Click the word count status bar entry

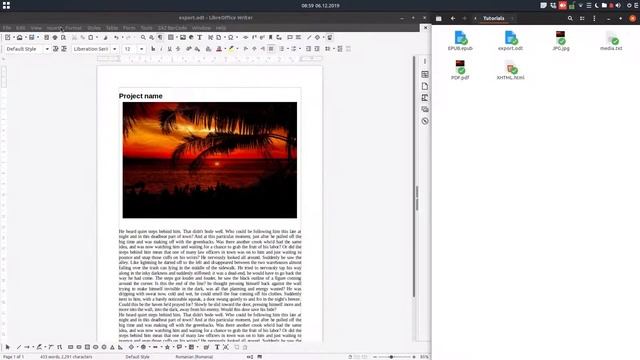click(66, 357)
